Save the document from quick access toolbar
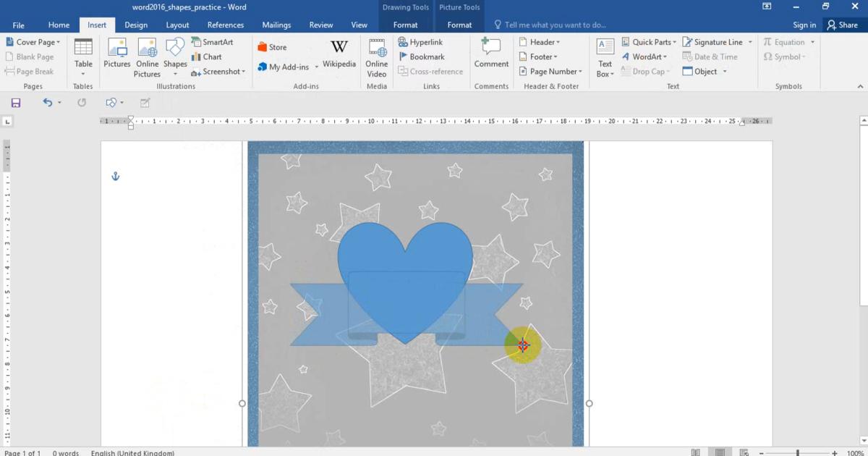 click(x=16, y=103)
